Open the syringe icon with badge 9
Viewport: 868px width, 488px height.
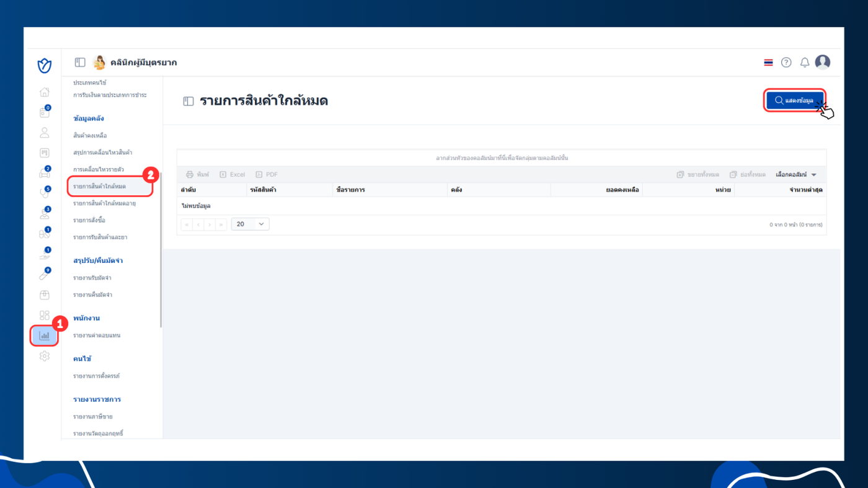[45, 275]
